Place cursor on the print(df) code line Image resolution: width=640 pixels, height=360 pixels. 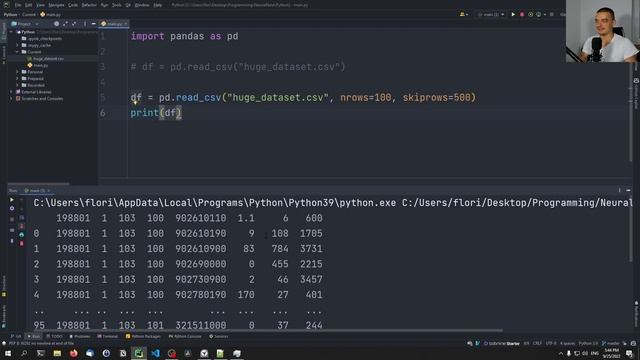click(156, 113)
